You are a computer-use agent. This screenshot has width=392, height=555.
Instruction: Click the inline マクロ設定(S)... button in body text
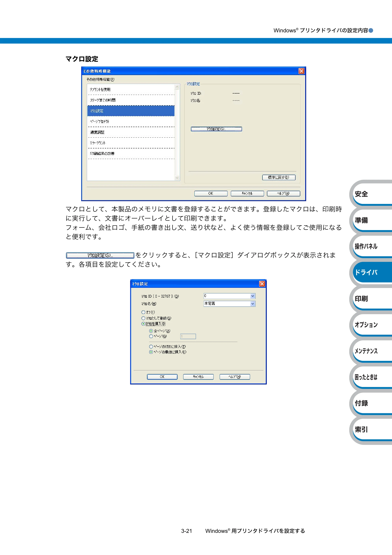pyautogui.click(x=100, y=255)
